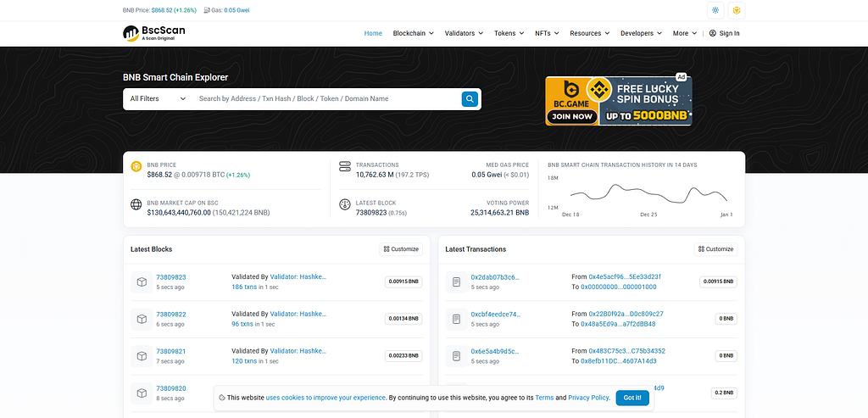Image resolution: width=868 pixels, height=418 pixels.
Task: Open recipient address 0x00000000...000001000
Action: (618, 287)
